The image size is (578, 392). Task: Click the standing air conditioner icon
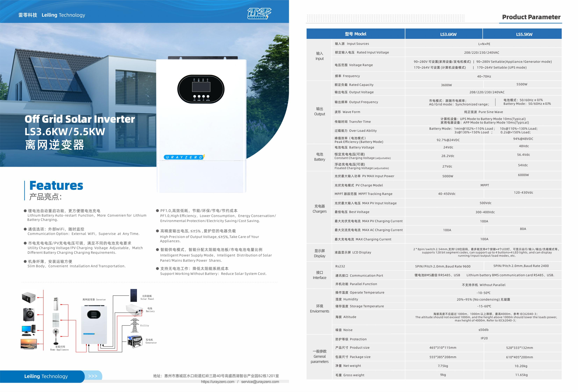click(x=56, y=304)
